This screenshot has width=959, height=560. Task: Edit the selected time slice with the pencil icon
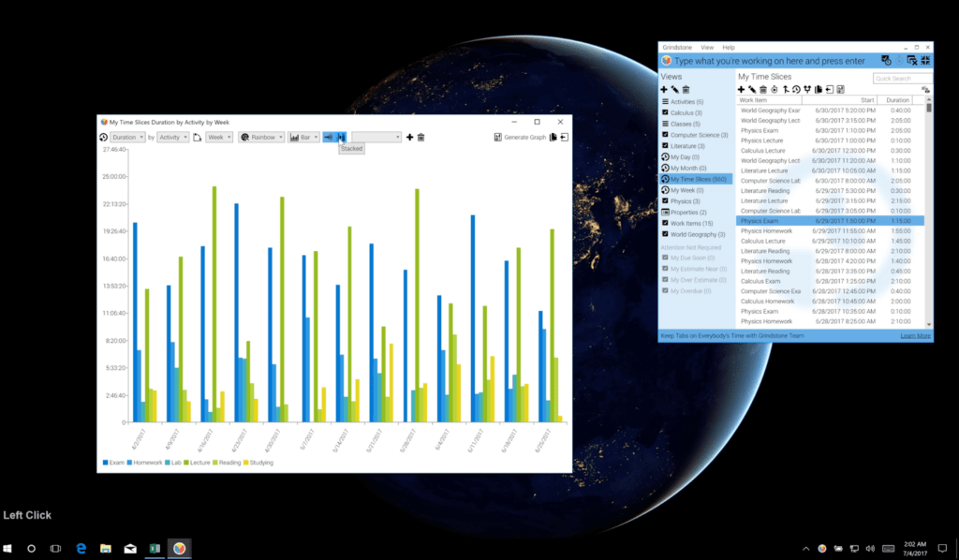[752, 89]
